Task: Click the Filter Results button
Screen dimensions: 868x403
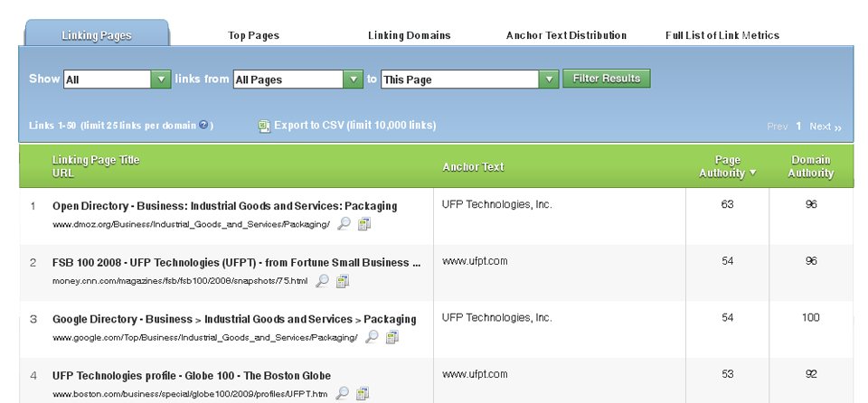Action: (x=606, y=79)
